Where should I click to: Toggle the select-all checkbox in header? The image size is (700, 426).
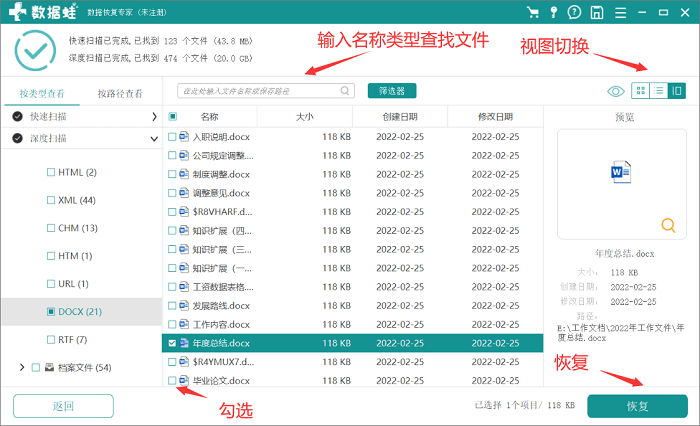[172, 117]
